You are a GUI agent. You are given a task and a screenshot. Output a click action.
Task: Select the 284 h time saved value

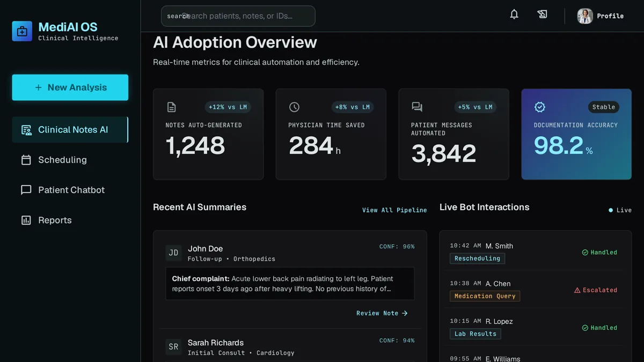click(x=314, y=146)
